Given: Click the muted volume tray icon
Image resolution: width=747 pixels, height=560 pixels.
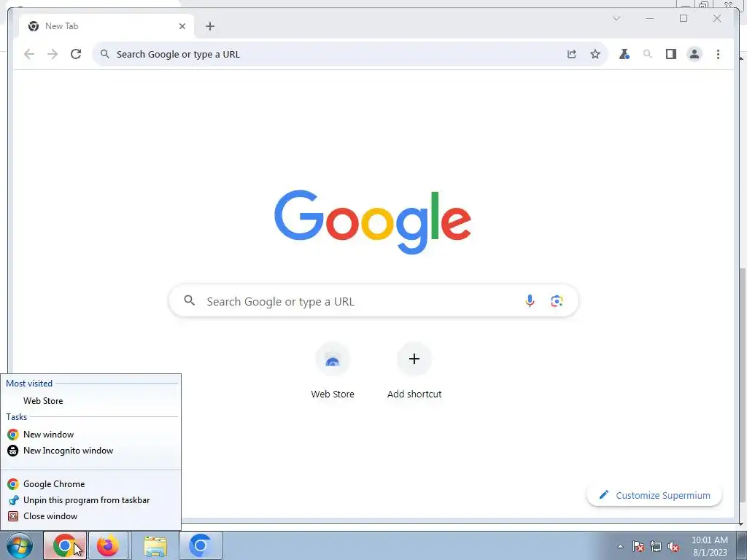Looking at the screenshot, I should click(673, 546).
